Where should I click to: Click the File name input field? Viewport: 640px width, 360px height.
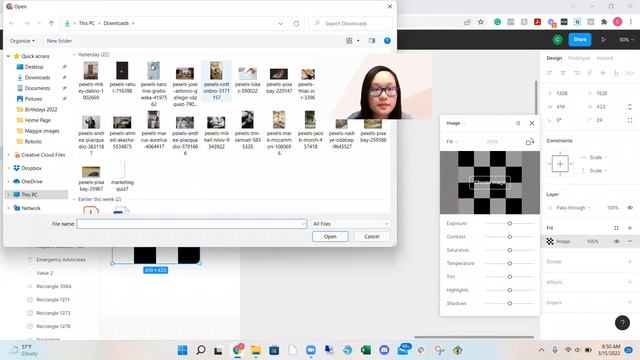(x=191, y=224)
